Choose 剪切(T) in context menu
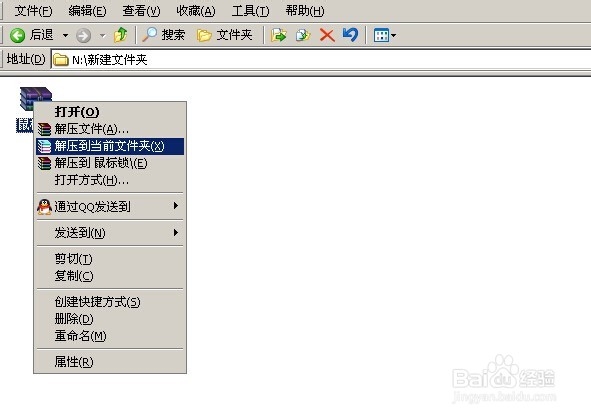 point(110,259)
